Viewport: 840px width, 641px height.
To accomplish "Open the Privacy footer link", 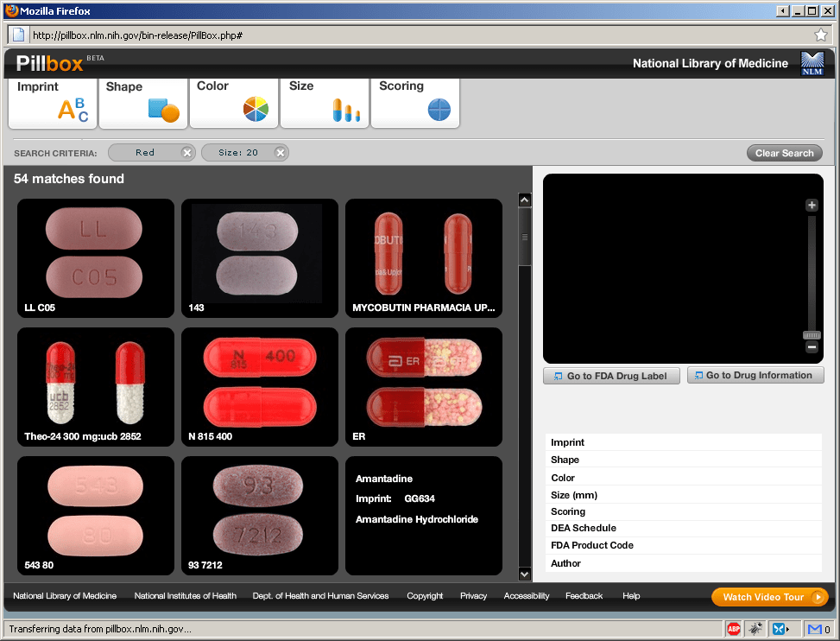I will click(474, 595).
